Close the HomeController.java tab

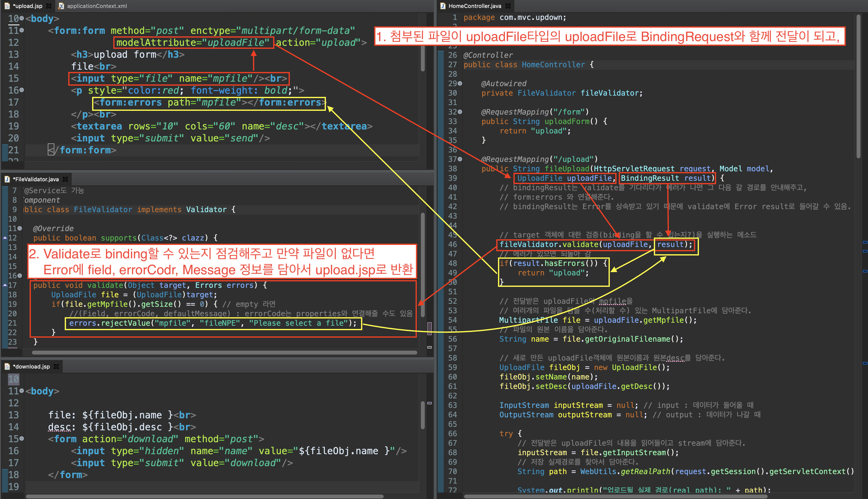[508, 6]
